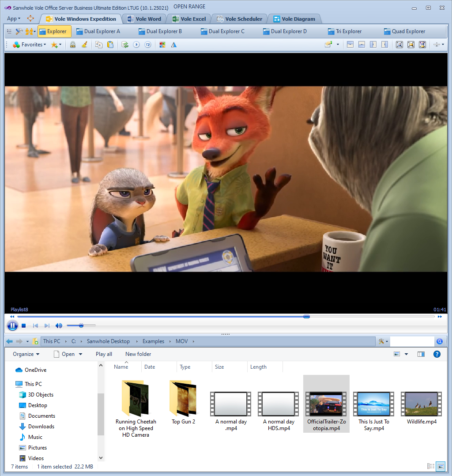Click the broom clean-up icon

point(84,45)
